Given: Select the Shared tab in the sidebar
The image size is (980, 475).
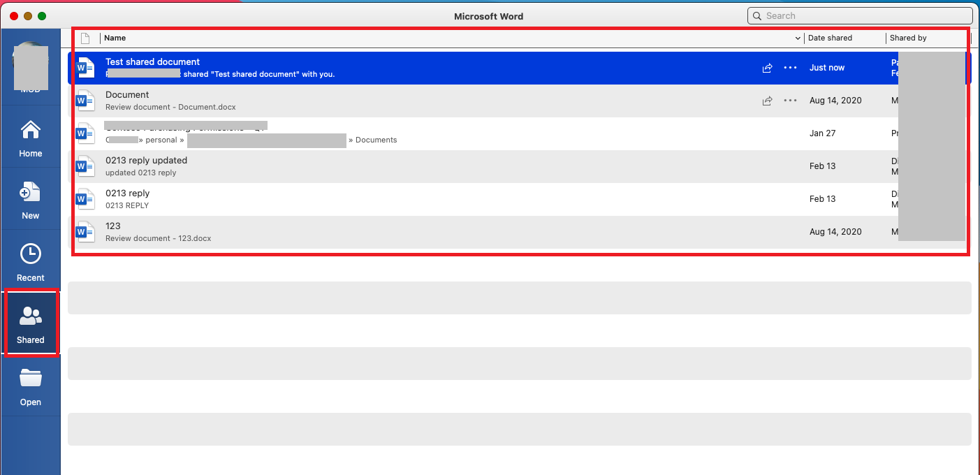Looking at the screenshot, I should click(x=30, y=325).
